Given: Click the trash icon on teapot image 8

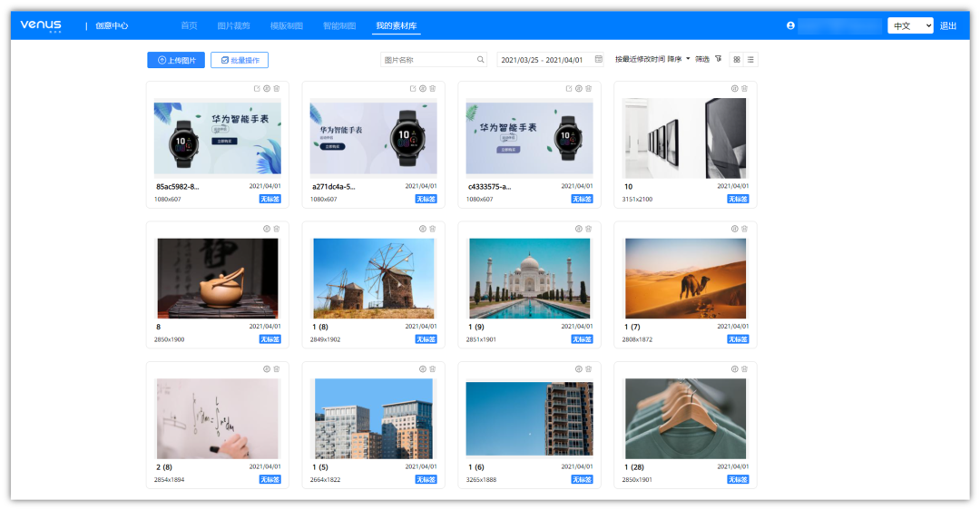Looking at the screenshot, I should click(x=276, y=229).
